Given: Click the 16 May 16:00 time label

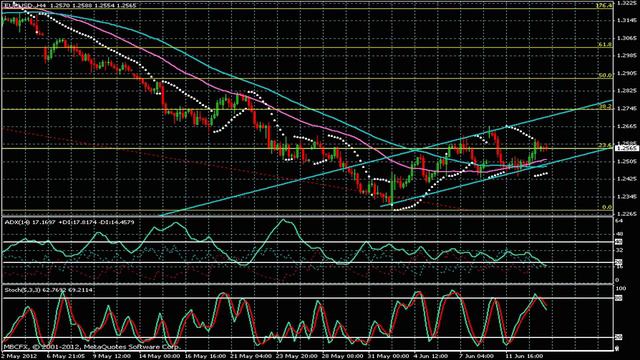Looking at the screenshot, I should (x=205, y=356).
